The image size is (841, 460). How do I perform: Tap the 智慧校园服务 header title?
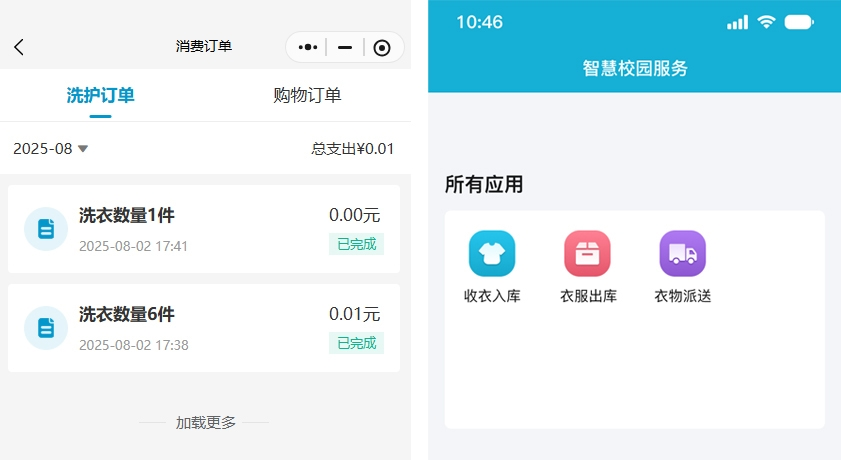tap(635, 68)
